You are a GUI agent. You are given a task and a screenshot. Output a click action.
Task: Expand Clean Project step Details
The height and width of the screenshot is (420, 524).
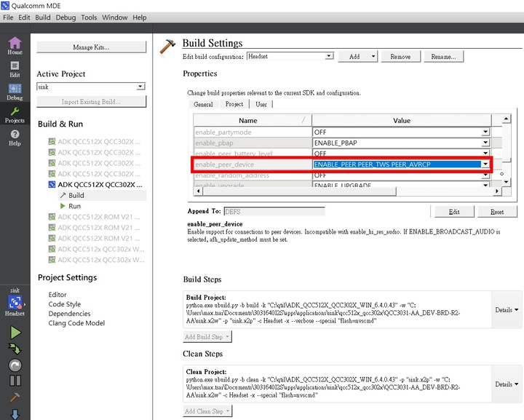click(507, 384)
